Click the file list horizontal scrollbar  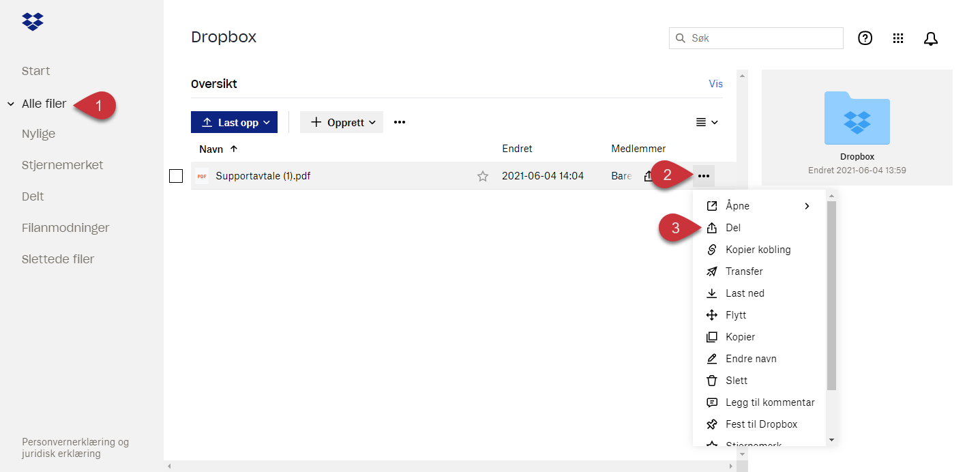(450, 467)
